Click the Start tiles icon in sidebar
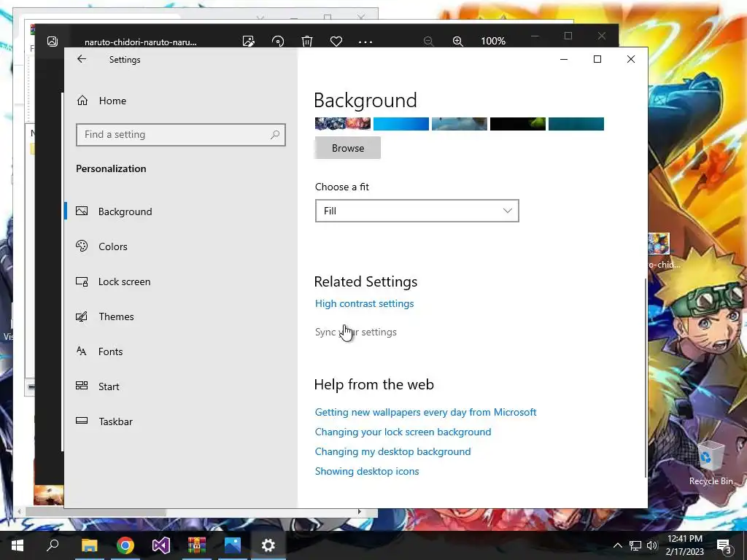Image resolution: width=747 pixels, height=560 pixels. [x=82, y=386]
